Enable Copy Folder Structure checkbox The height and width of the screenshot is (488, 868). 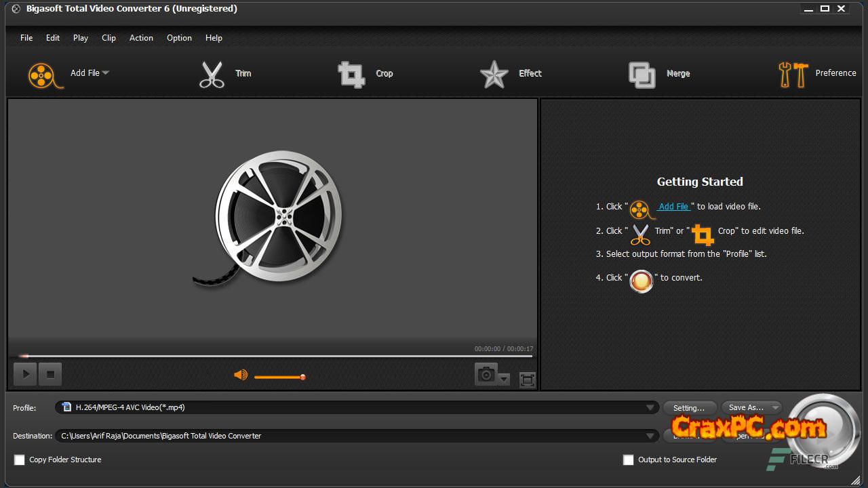pyautogui.click(x=20, y=460)
